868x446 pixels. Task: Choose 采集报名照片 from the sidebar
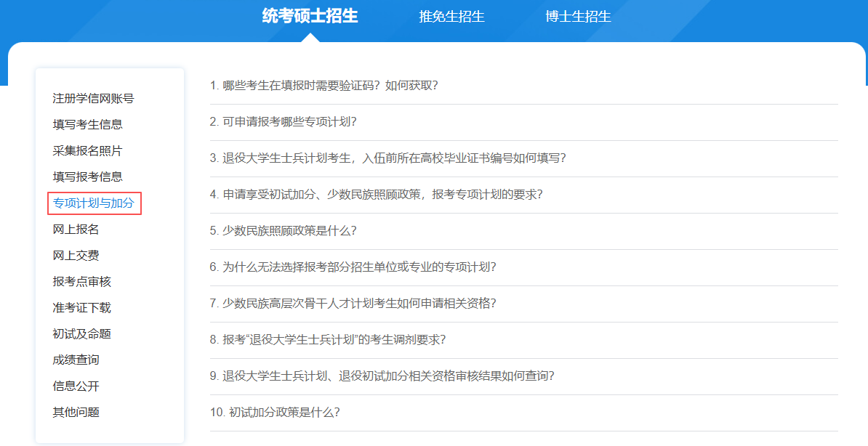pos(87,150)
